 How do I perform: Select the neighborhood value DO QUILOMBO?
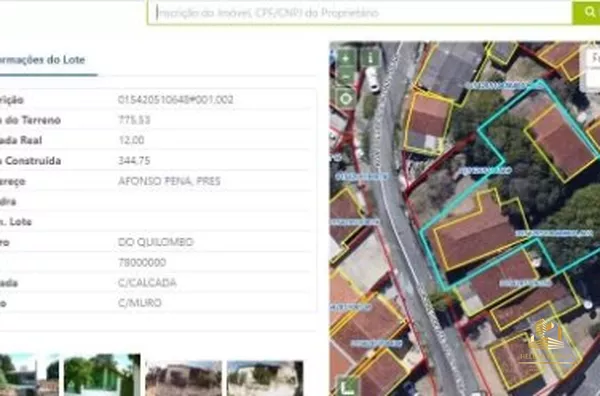156,242
